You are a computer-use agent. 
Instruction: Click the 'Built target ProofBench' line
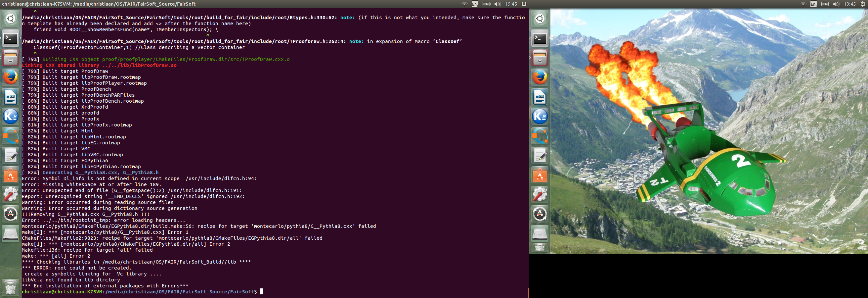click(66, 89)
